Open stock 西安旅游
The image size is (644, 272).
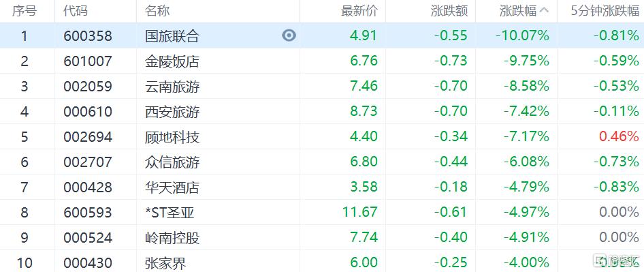click(172, 112)
